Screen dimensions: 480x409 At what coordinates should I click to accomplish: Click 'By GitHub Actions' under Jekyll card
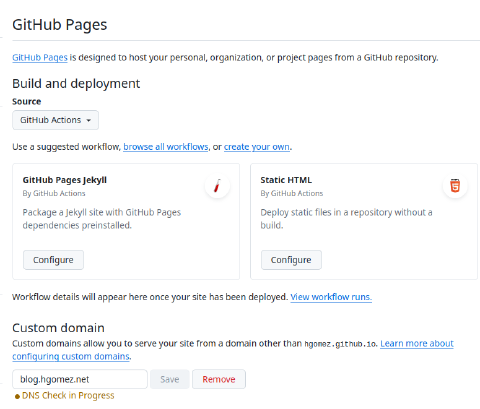[54, 193]
